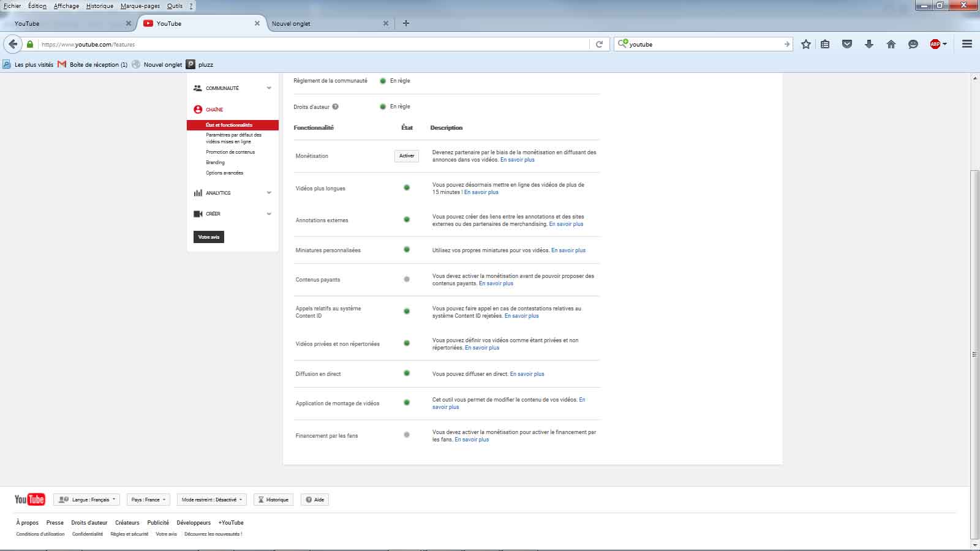Open Promotion de contenus in the sidebar
Screen dimensions: 980x551
230,152
